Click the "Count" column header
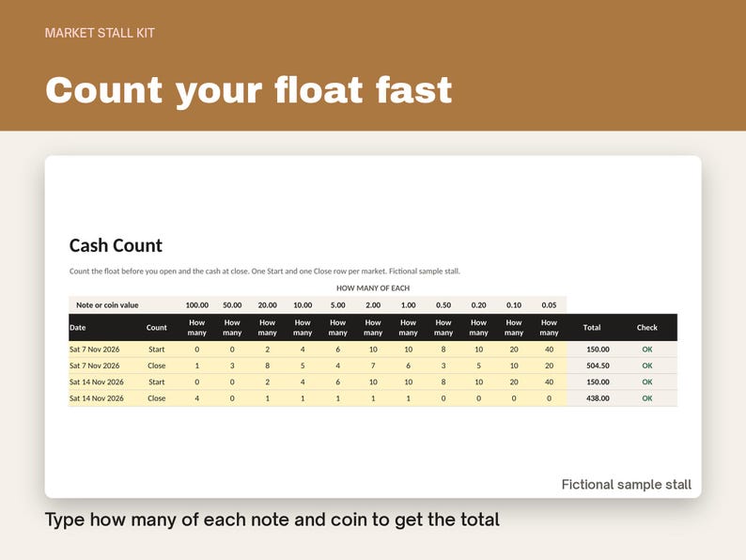 (x=157, y=327)
